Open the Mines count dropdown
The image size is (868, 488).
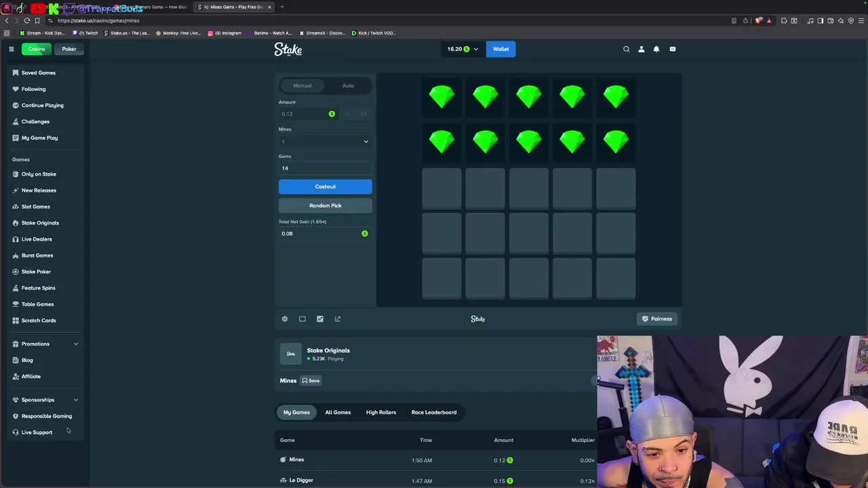click(325, 142)
